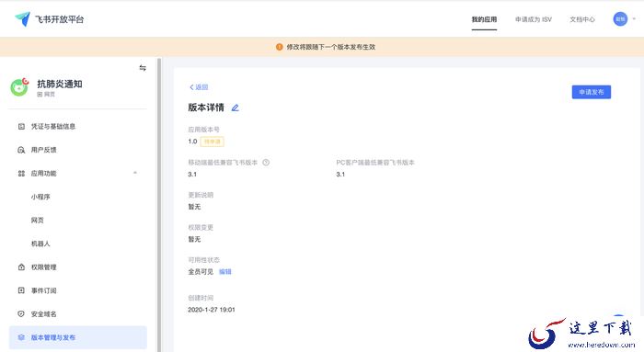
Task: Click the creation time 2020-1-27 19:01
Action: [212, 310]
